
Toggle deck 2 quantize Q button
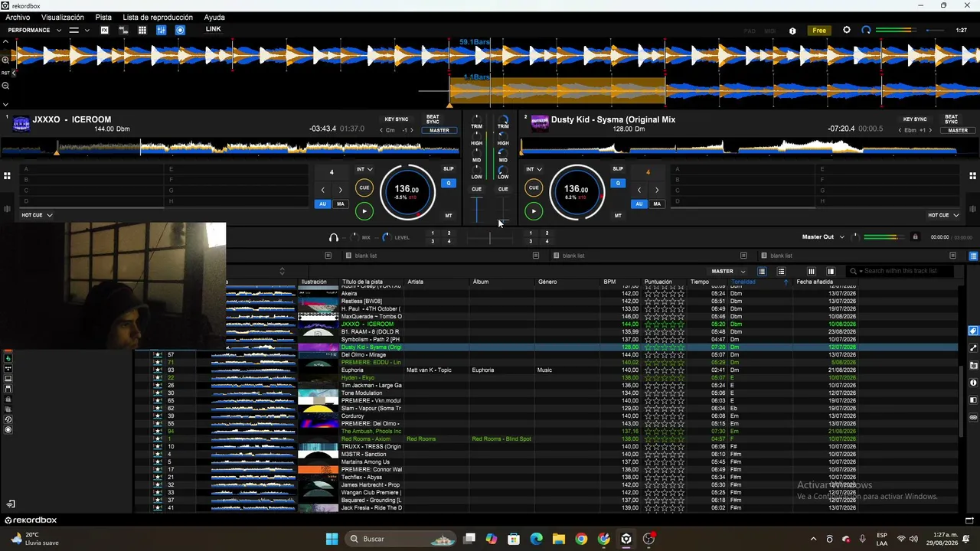[618, 183]
